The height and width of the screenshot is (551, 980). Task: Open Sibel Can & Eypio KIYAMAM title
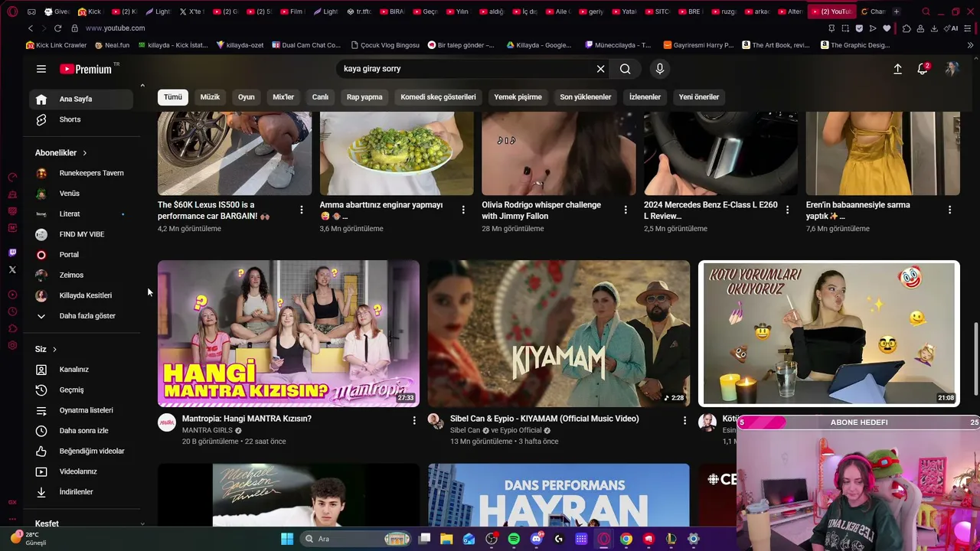[x=544, y=419]
